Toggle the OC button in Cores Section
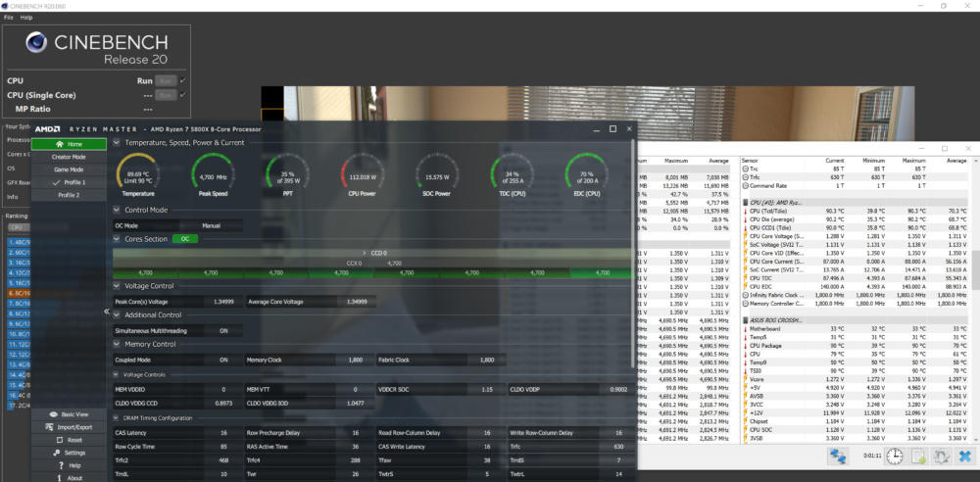 (x=185, y=239)
